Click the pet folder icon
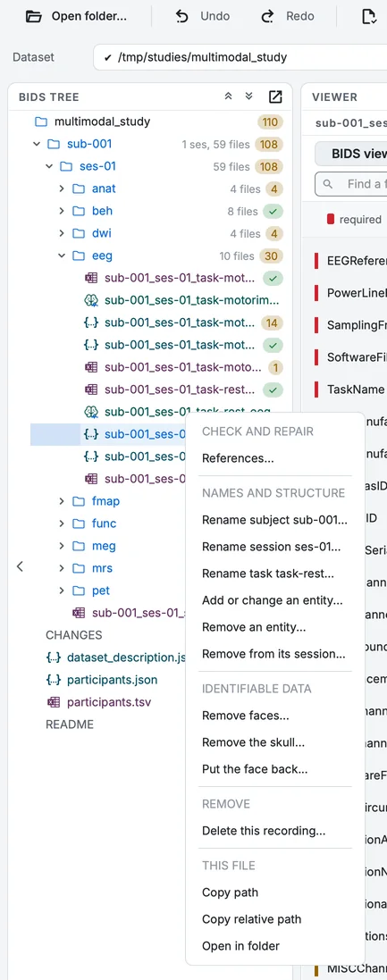Image resolution: width=387 pixels, height=980 pixels. [x=78, y=591]
